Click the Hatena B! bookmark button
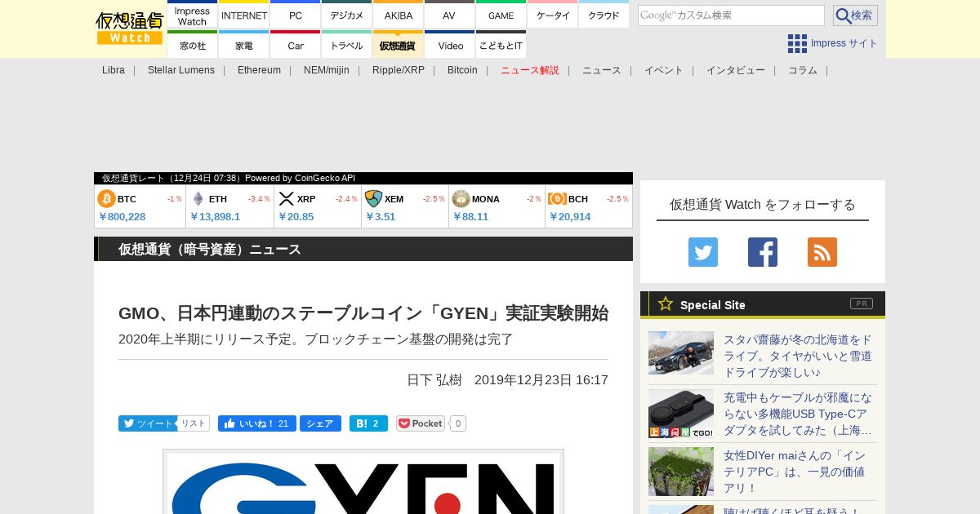This screenshot has height=514, width=980. pyautogui.click(x=368, y=423)
